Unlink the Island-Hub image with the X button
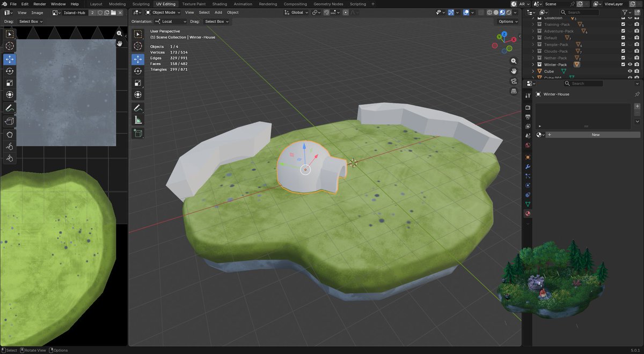This screenshot has width=644, height=354. coord(120,12)
